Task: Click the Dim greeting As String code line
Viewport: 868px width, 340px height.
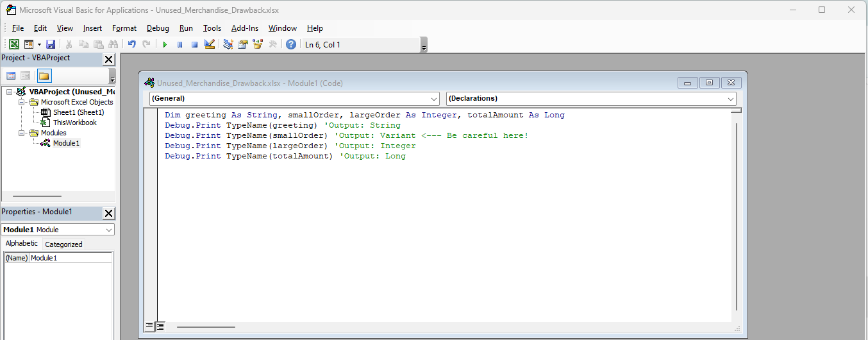Action: (x=365, y=115)
